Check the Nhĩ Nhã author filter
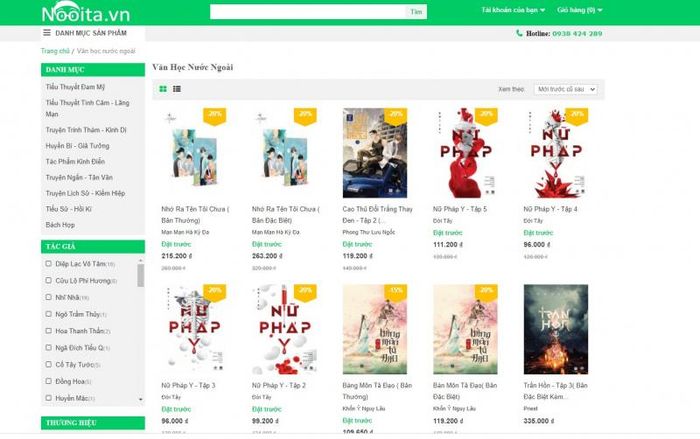 tap(49, 297)
